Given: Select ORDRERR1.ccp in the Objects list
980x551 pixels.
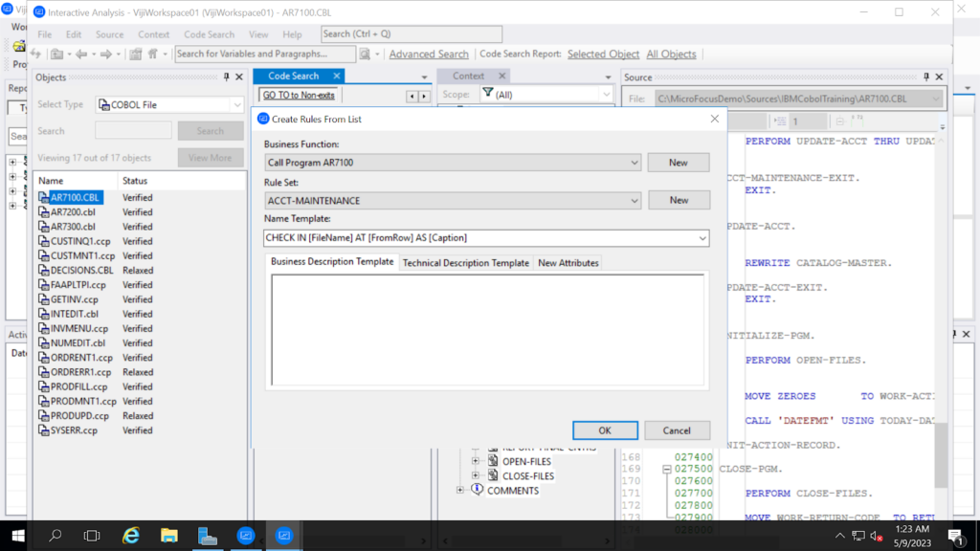Looking at the screenshot, I should pos(80,372).
